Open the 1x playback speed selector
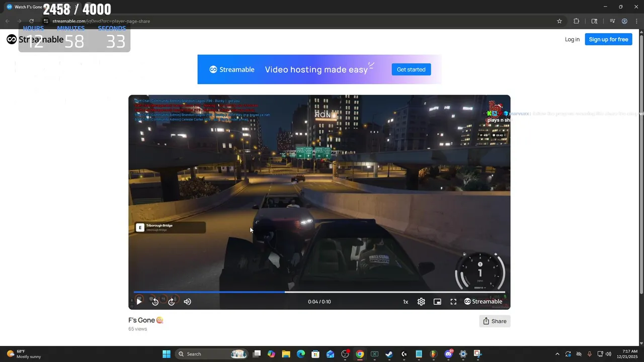This screenshot has width=644, height=362. coord(406,302)
